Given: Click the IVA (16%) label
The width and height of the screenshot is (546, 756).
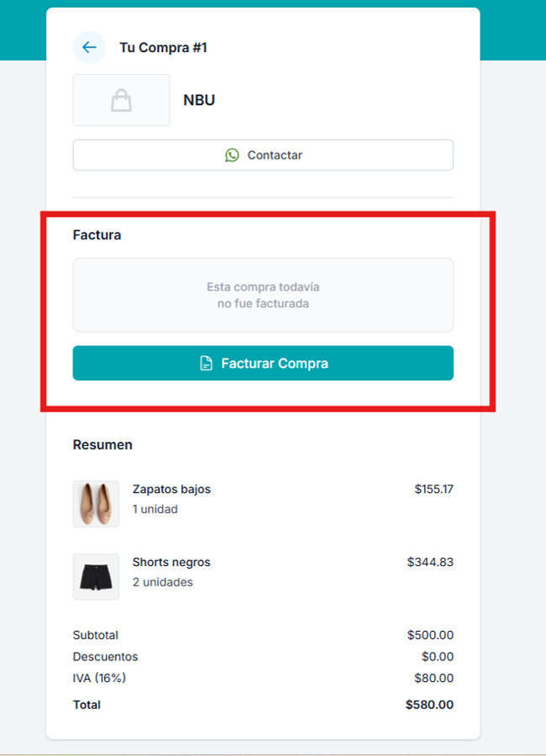Looking at the screenshot, I should (99, 678).
